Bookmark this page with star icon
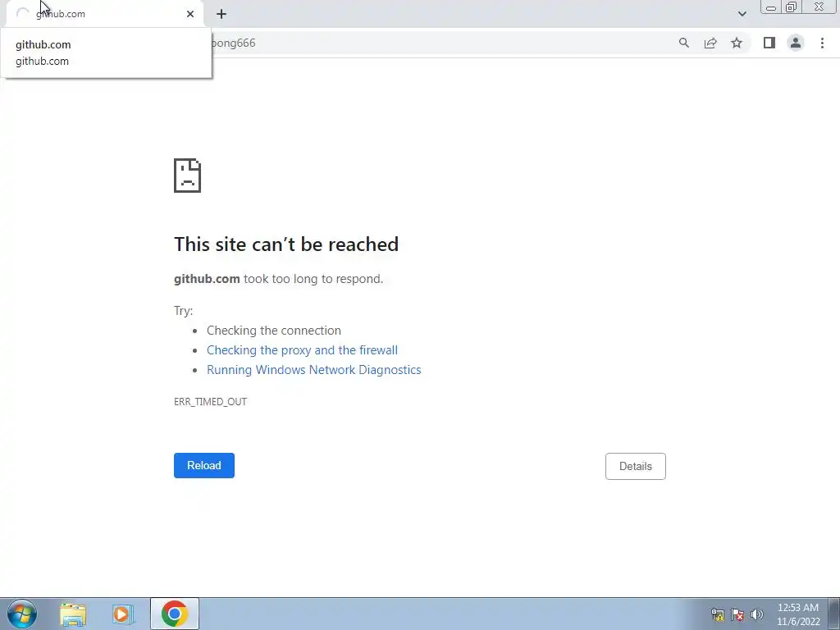 (x=737, y=43)
